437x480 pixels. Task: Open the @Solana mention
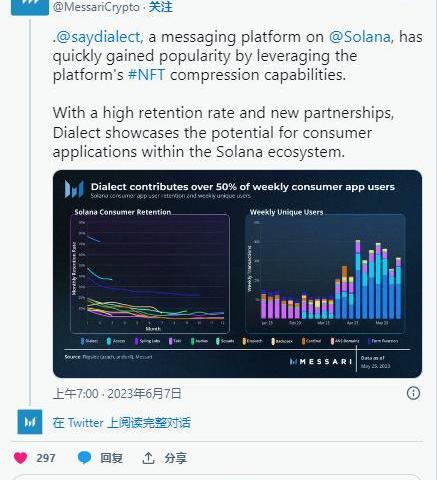360,37
